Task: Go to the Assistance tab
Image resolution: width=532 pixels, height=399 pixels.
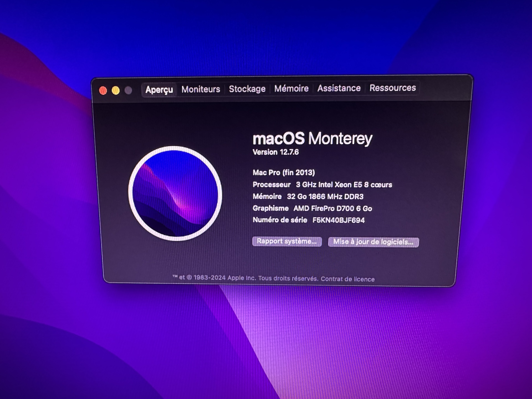Action: pos(339,88)
